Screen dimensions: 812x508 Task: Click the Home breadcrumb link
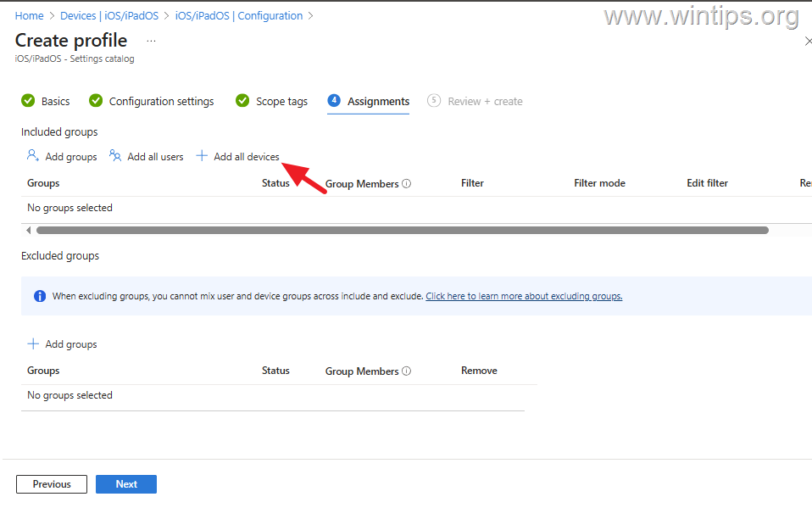[x=29, y=15]
